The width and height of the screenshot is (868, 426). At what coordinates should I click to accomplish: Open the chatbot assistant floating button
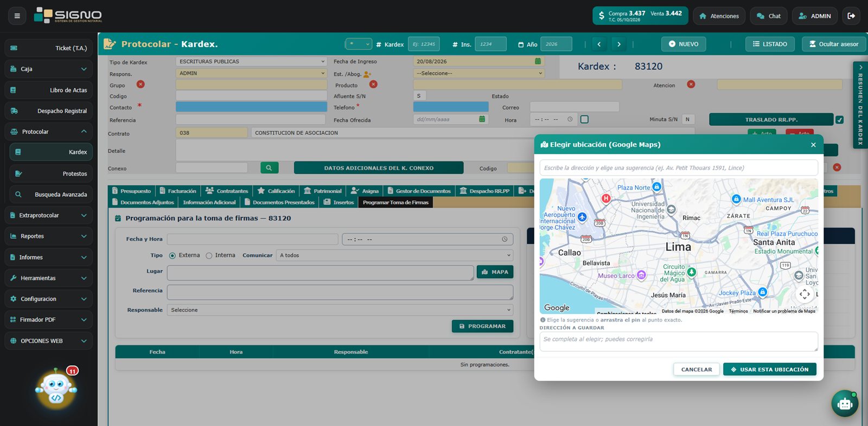click(x=845, y=403)
